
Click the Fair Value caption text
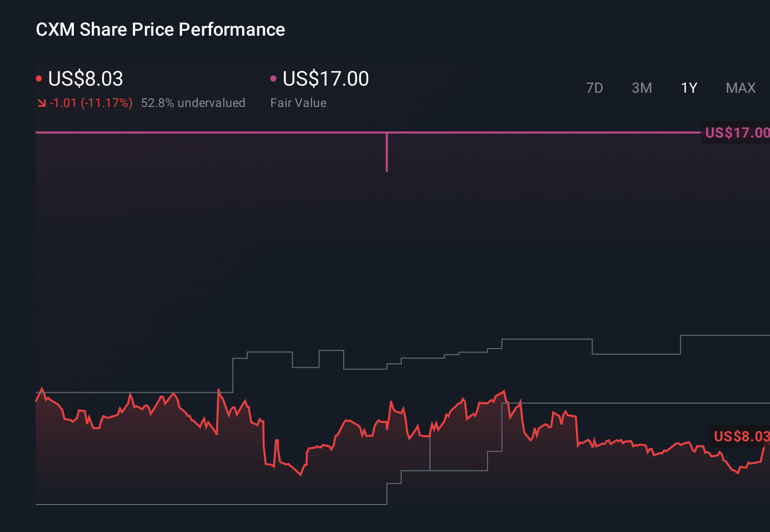pyautogui.click(x=298, y=102)
